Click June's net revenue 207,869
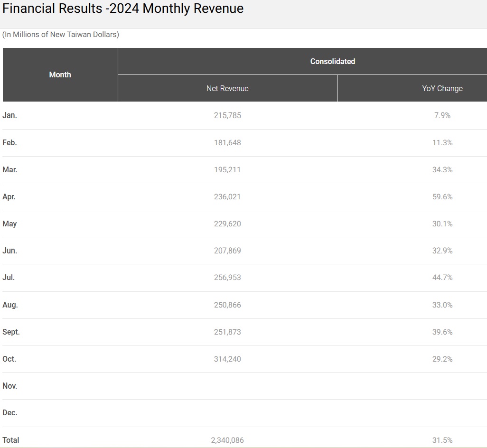Screen dimensions: 487x448 coord(227,251)
